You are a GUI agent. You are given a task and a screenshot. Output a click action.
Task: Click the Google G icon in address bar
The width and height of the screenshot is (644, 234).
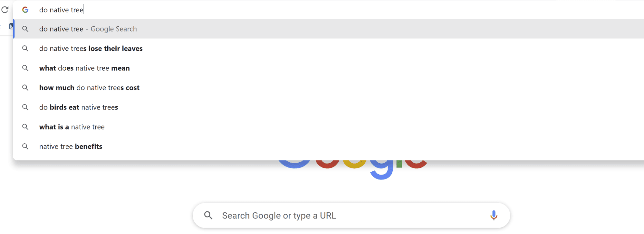(x=25, y=10)
